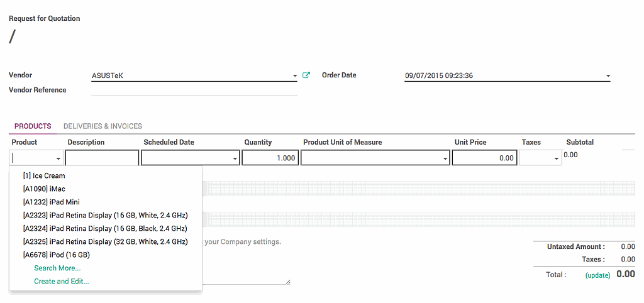Screen dimensions: 644x303
Task: Click the Unit Price input field
Action: pos(484,158)
